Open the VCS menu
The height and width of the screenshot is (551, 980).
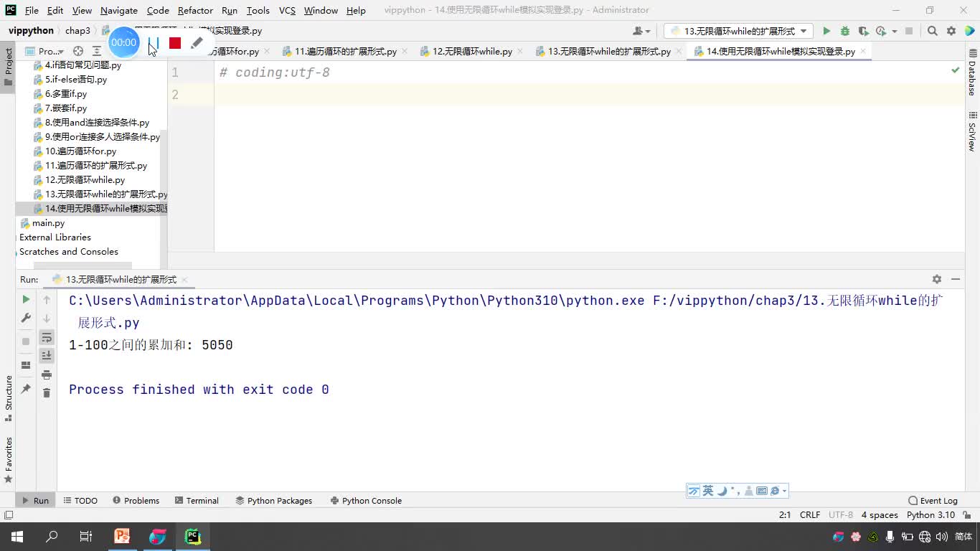[287, 10]
